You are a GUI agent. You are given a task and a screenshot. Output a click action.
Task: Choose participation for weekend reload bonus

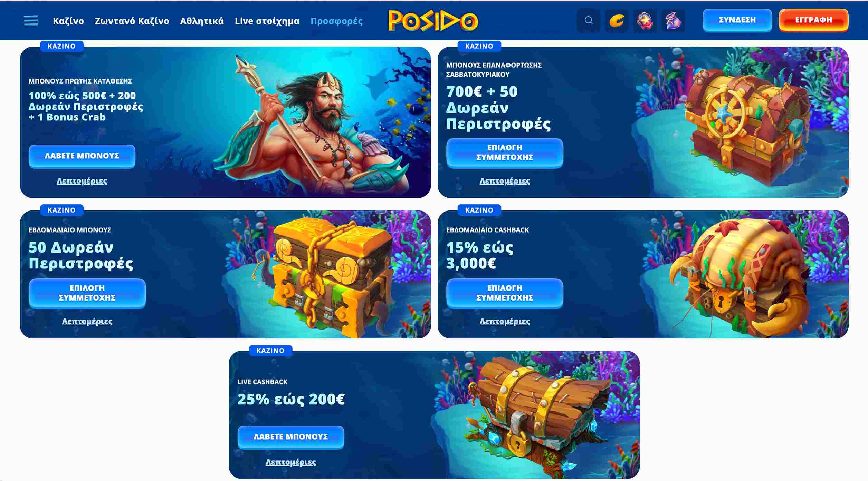(x=505, y=153)
